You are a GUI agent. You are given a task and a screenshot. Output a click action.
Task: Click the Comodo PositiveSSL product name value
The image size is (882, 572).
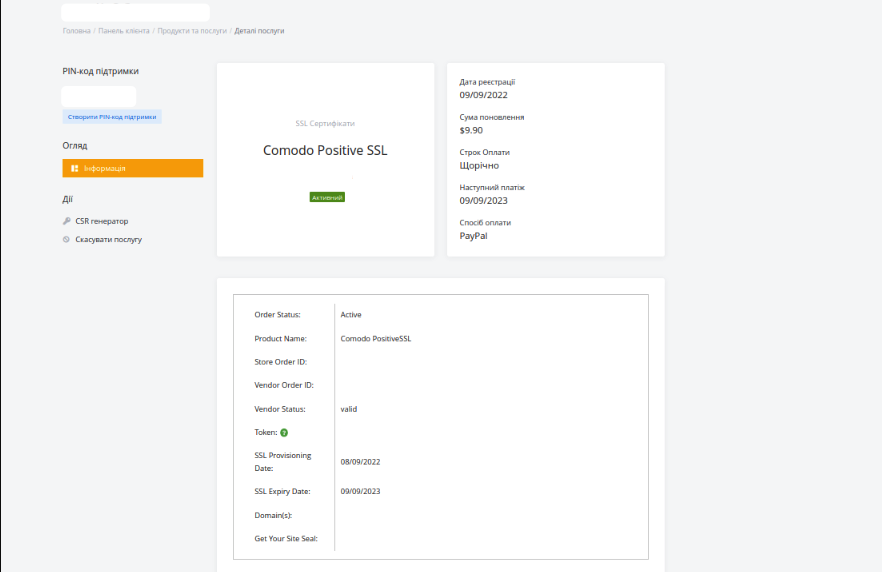pos(376,339)
